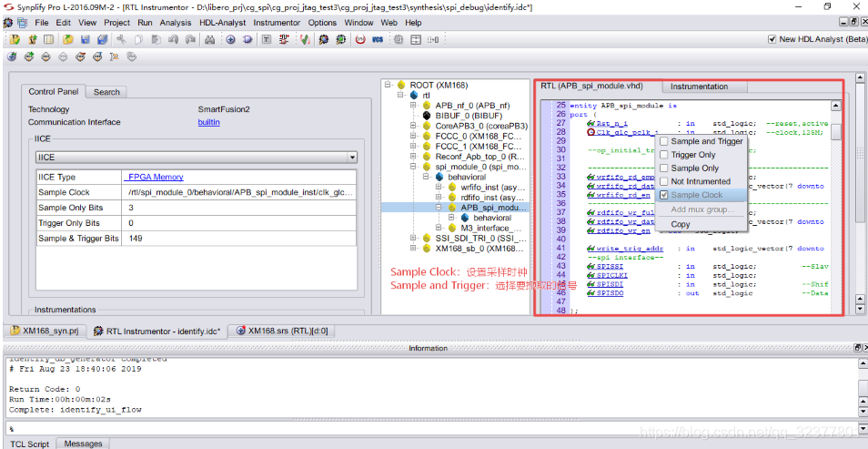Open the IICE selection dropdown
Screen dimensions: 868x449
point(352,158)
